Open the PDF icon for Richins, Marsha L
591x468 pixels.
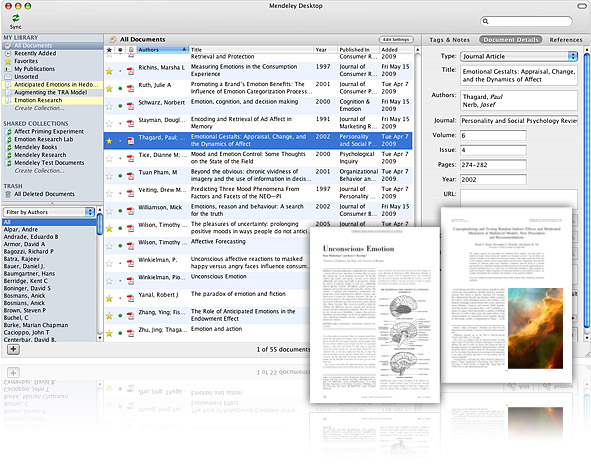click(130, 71)
